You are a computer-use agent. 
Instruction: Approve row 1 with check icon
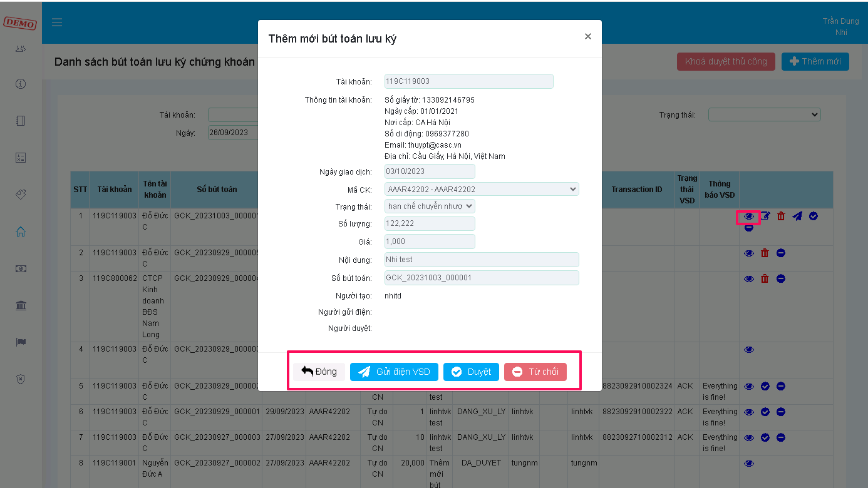[x=813, y=216]
